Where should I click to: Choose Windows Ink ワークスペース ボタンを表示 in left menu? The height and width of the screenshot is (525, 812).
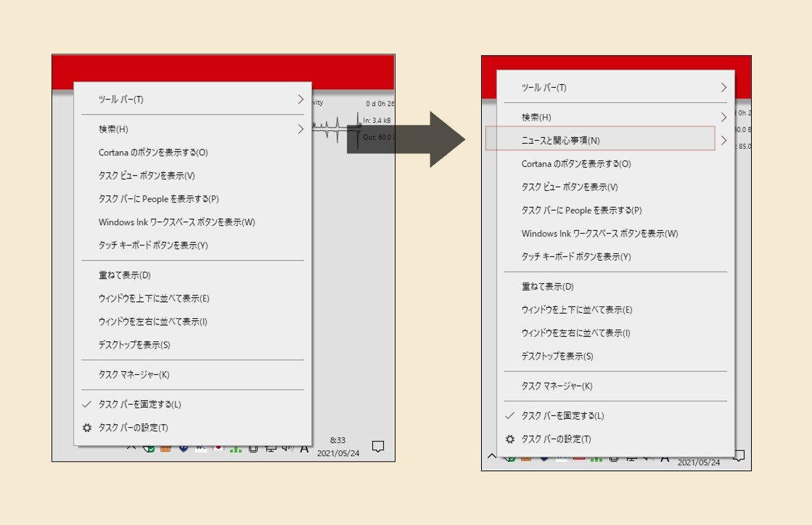tap(192, 222)
